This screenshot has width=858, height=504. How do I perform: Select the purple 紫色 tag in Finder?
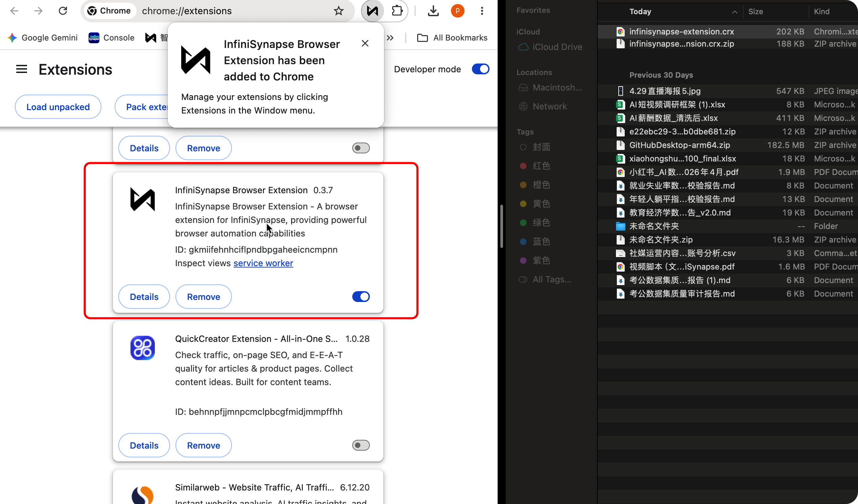535,260
